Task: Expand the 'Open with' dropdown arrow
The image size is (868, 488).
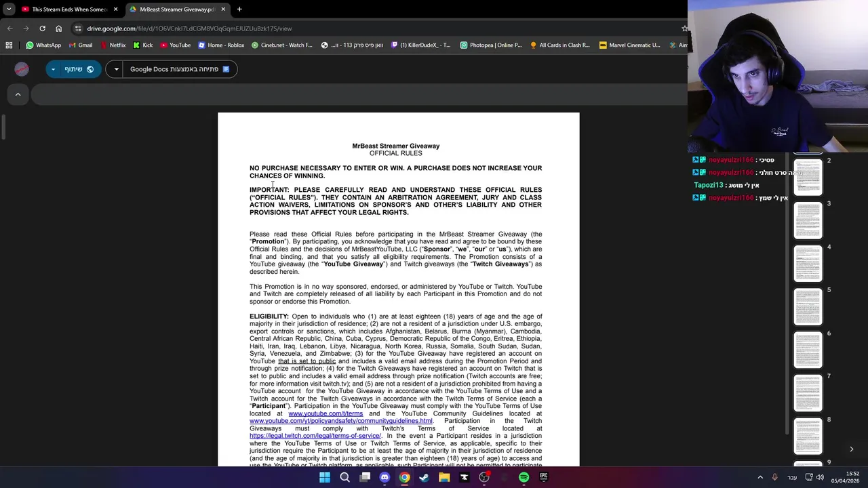Action: [x=116, y=69]
